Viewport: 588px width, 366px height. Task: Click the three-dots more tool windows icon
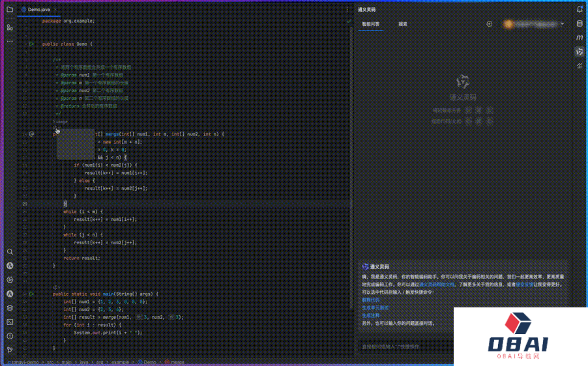(x=10, y=42)
